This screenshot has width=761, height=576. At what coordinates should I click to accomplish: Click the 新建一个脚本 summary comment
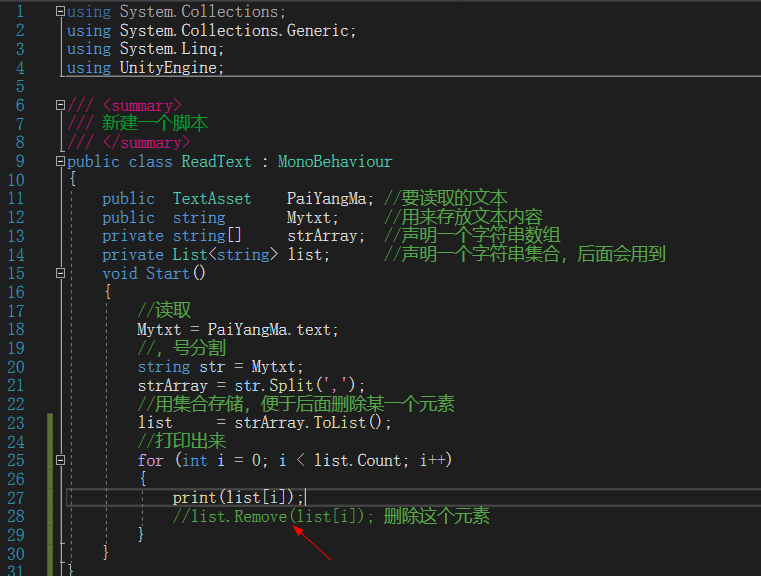(x=155, y=123)
